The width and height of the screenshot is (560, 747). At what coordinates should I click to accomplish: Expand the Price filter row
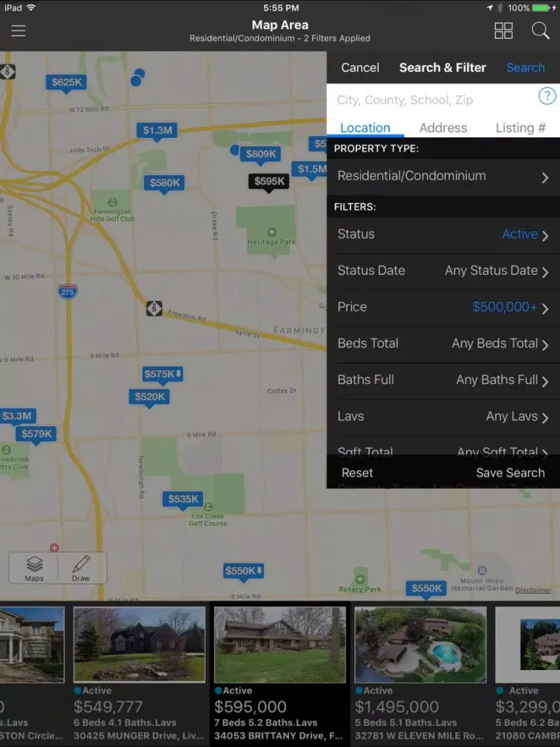pos(443,307)
